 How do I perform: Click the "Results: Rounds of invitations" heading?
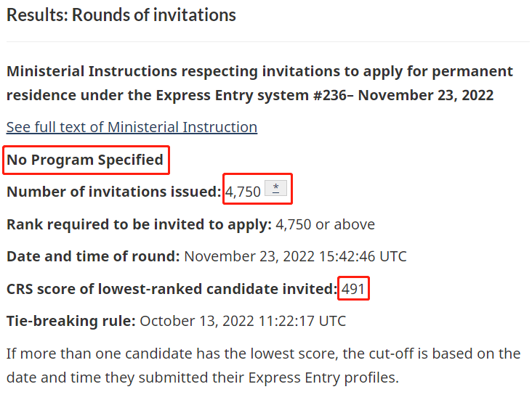(x=121, y=15)
